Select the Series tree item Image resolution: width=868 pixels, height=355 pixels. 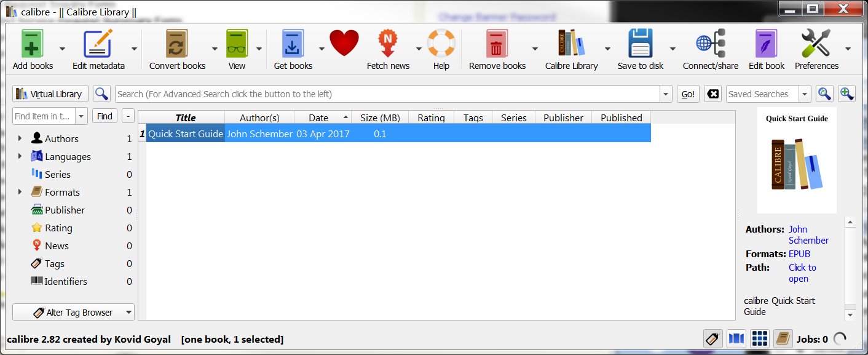(58, 174)
